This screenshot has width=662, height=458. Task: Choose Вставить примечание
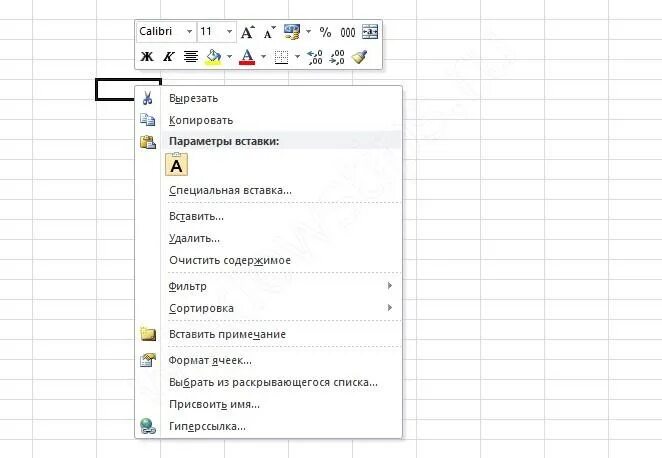pos(268,334)
